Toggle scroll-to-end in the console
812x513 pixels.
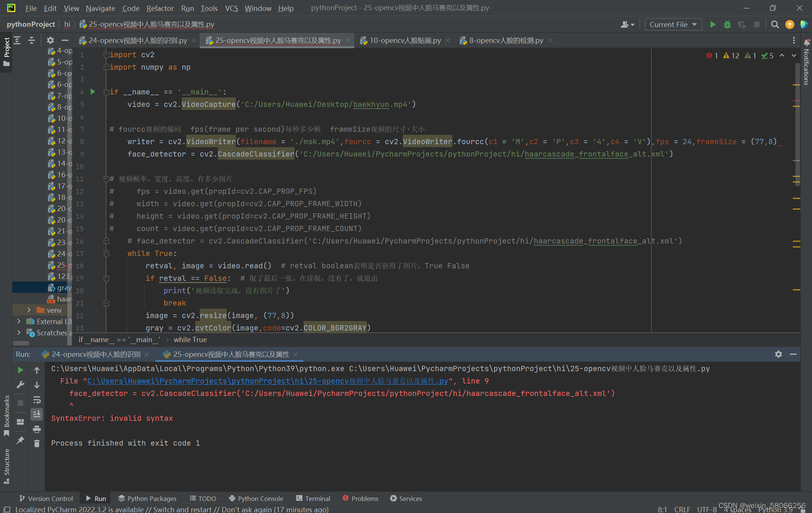tap(37, 414)
